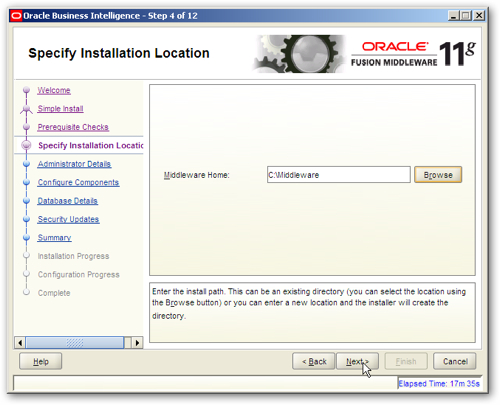
Task: Click the current step marker for Specify Installation Location
Action: point(26,145)
